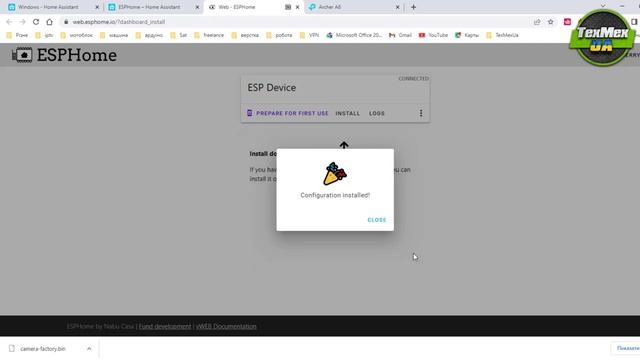
Task: Open the Microsoft Office bookmark
Action: click(x=354, y=36)
